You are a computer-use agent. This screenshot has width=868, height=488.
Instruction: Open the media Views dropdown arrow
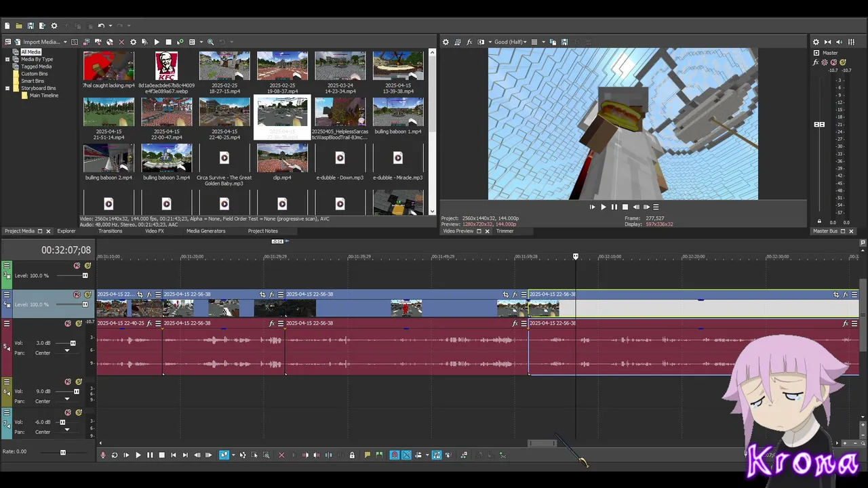[x=201, y=42]
